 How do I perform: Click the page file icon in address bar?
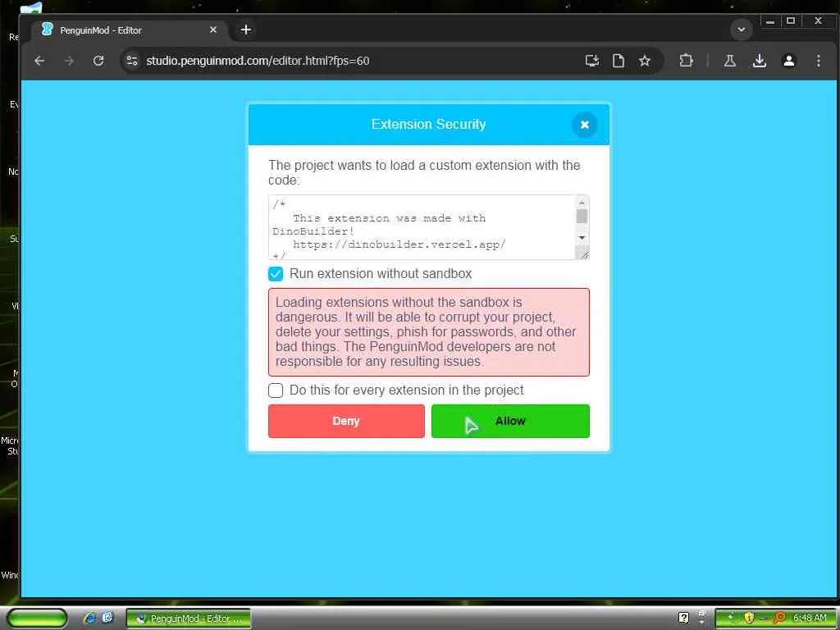pos(619,61)
